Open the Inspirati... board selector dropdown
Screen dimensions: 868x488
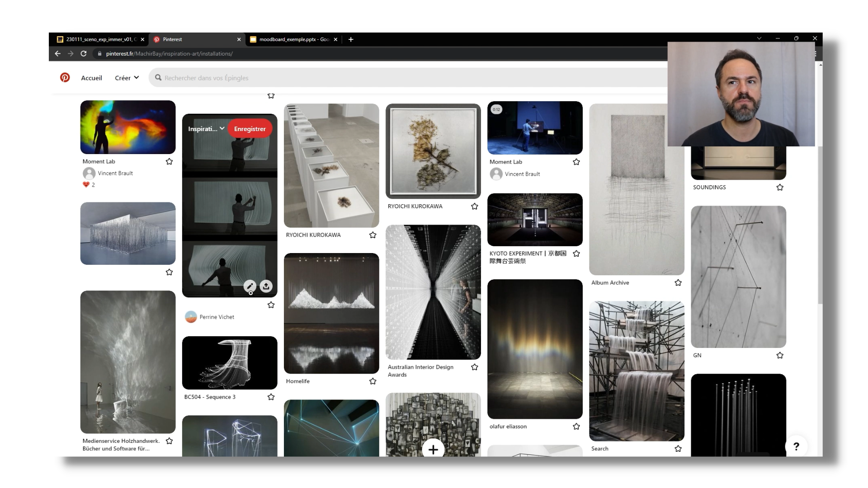(206, 129)
